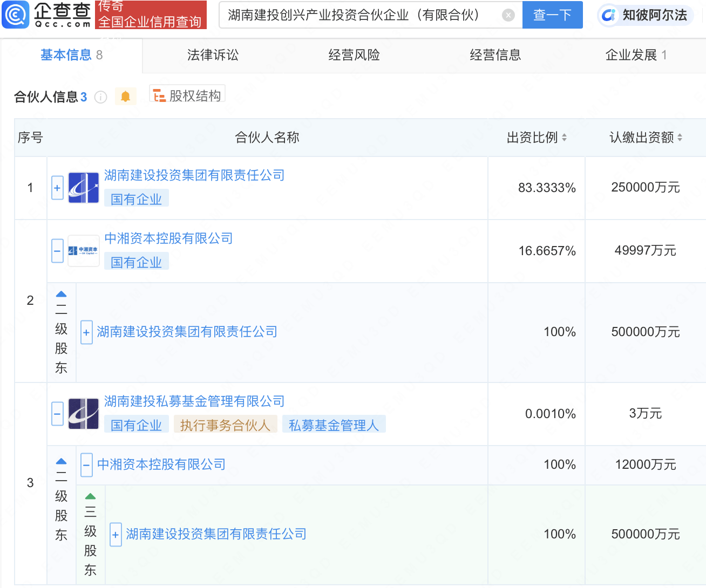Open the 经营信息 tab
This screenshot has width=706, height=588.
coord(495,55)
